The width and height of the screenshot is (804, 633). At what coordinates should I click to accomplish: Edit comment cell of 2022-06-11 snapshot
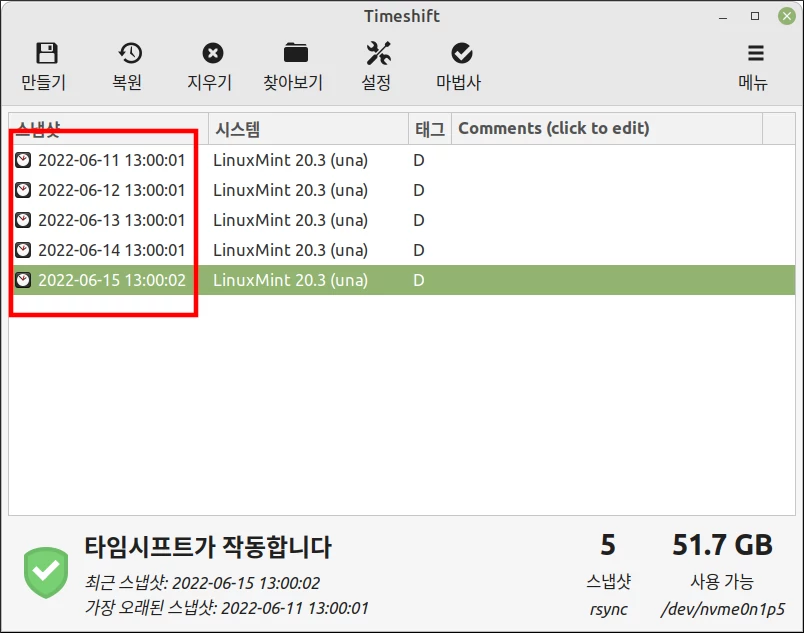(607, 160)
